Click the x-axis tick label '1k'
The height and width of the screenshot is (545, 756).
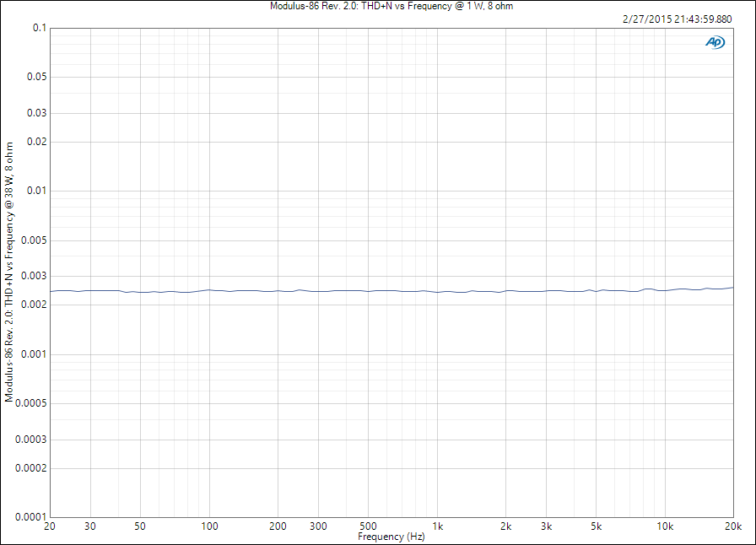437,526
